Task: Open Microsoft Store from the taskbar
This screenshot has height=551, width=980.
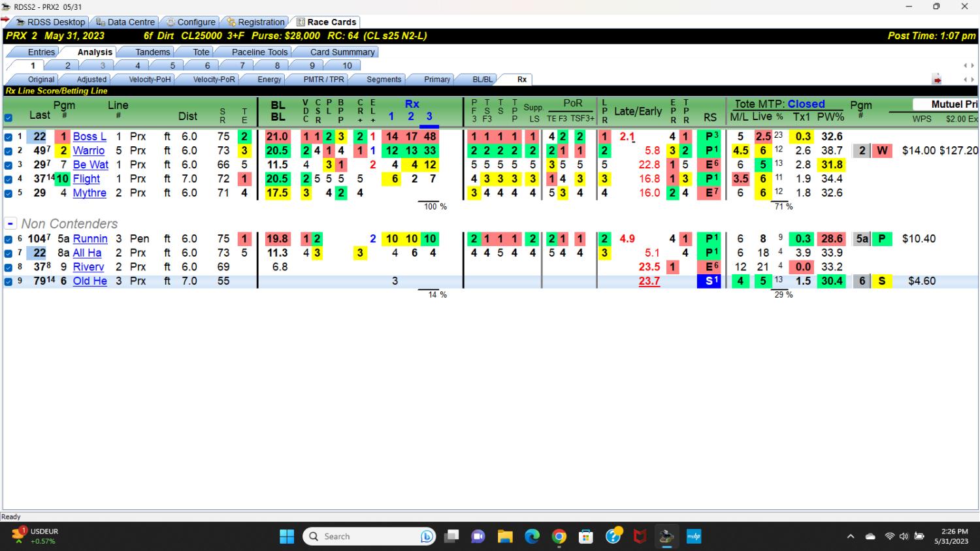Action: [x=586, y=537]
